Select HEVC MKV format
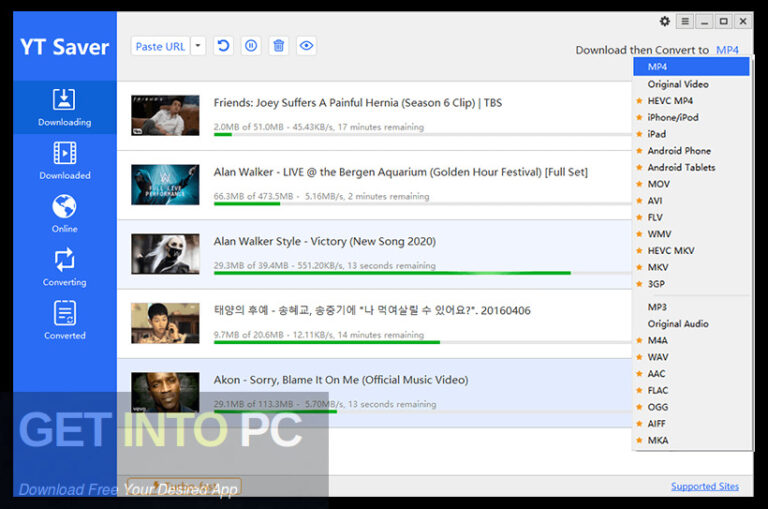The image size is (768, 509). [x=691, y=250]
